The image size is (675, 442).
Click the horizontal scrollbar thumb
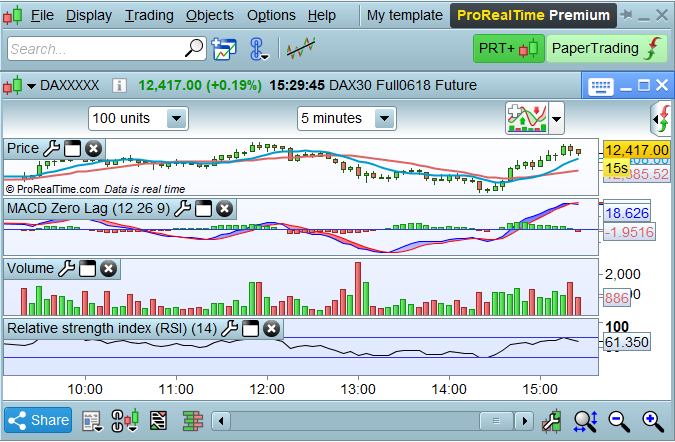[x=496, y=421]
